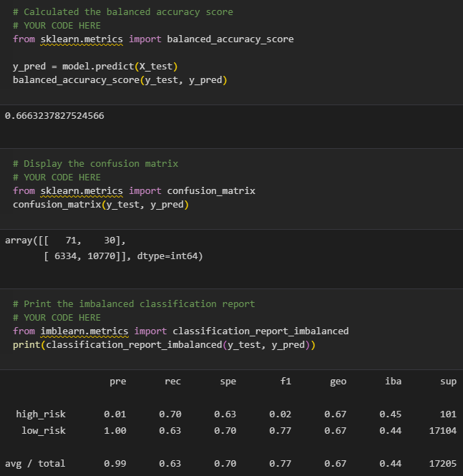Click 'classification_report_imbalanced' in the import line

click(260, 331)
